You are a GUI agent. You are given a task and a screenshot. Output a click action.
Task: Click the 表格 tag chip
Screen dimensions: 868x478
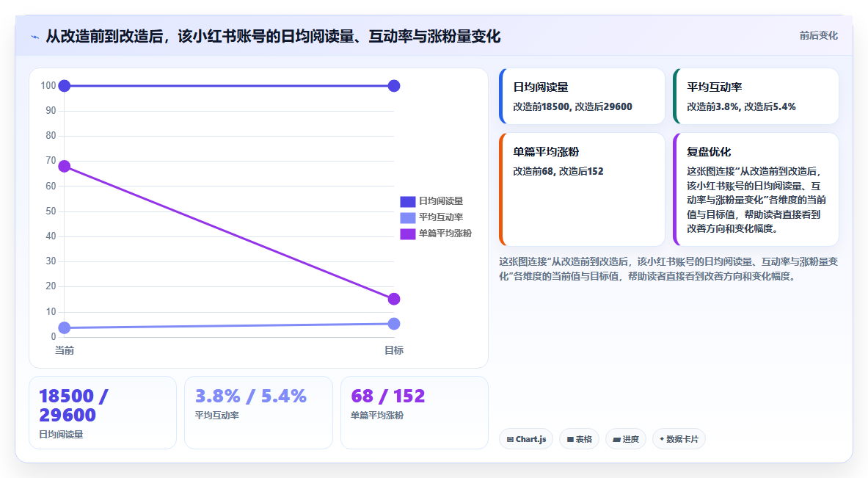point(579,439)
